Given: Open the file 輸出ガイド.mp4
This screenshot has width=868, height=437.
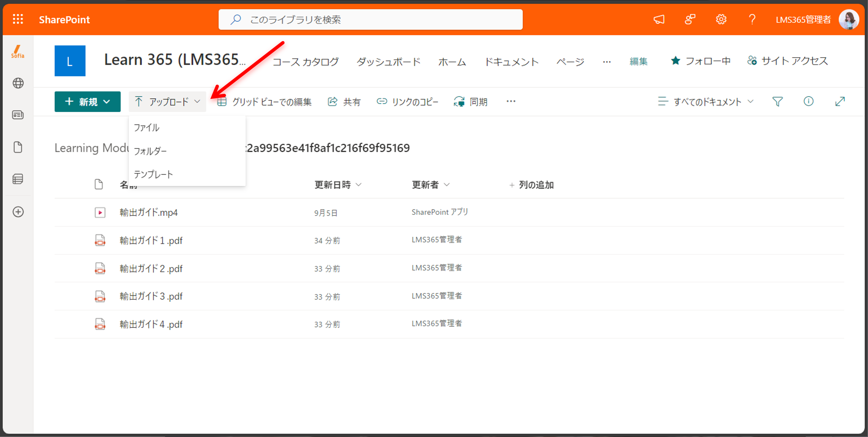Looking at the screenshot, I should coord(149,212).
